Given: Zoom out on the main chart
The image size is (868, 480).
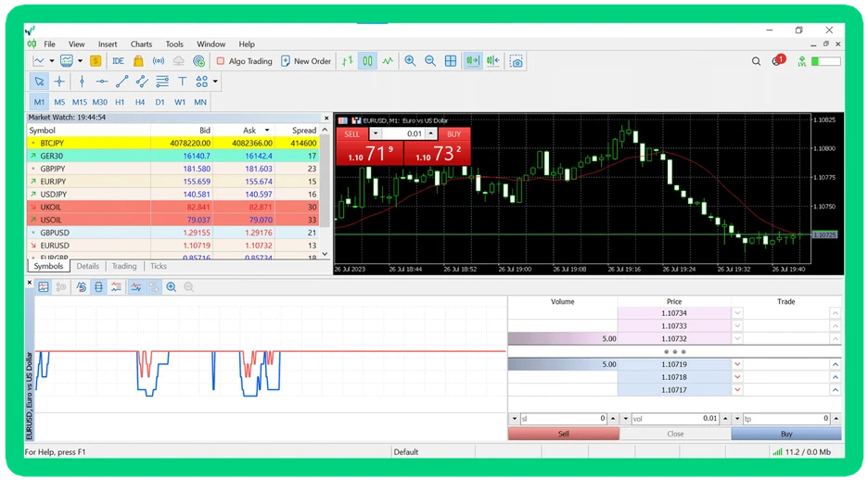Looking at the screenshot, I should pos(430,61).
